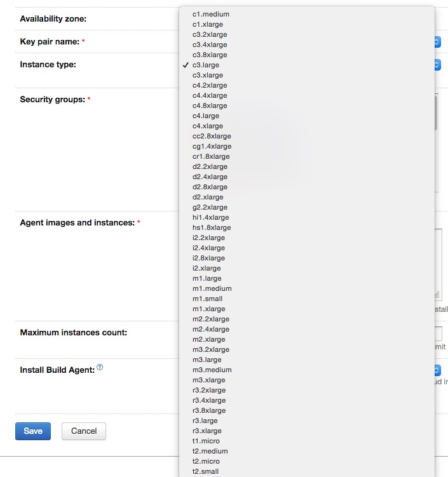The image size is (448, 477).
Task: Choose cg1.4xlarge option
Action: coord(307,146)
